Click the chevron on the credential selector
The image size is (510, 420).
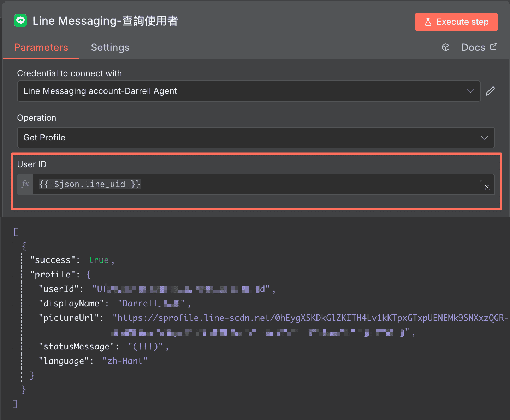point(470,91)
